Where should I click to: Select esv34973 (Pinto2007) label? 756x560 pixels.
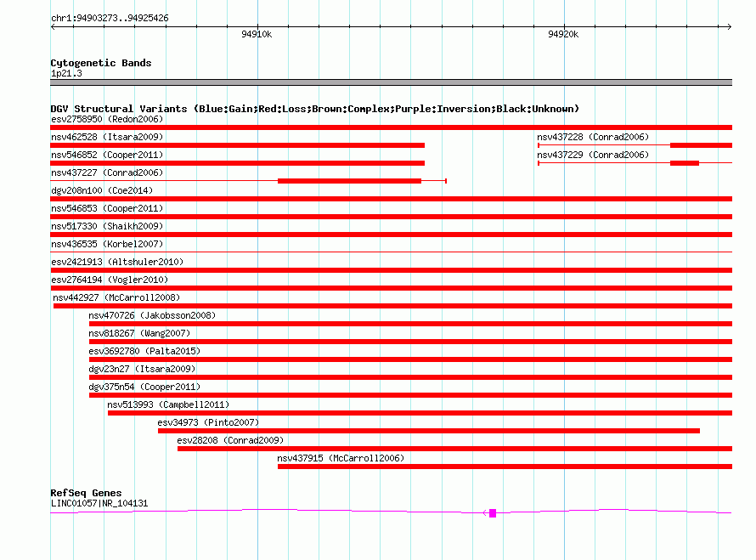(x=208, y=422)
